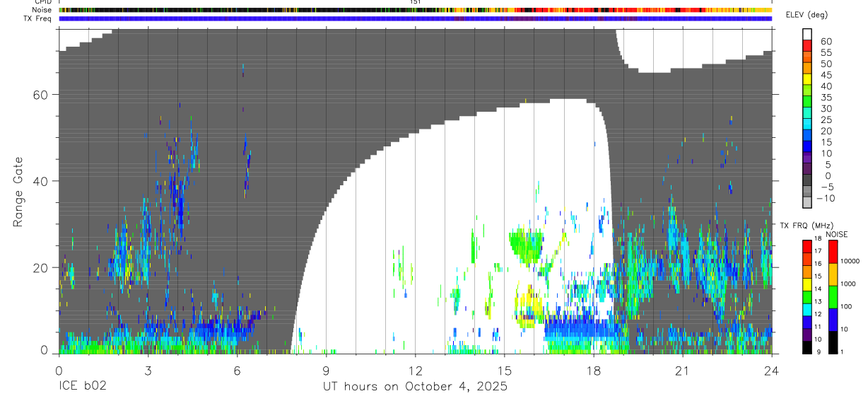Click the yellow 14–15 MHz TX FRQ segment

pos(807,283)
